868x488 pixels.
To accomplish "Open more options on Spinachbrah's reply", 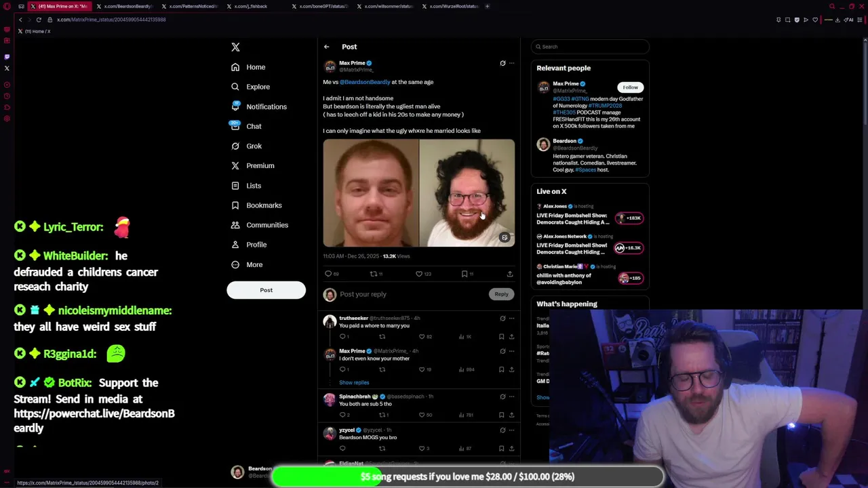I will (x=511, y=396).
